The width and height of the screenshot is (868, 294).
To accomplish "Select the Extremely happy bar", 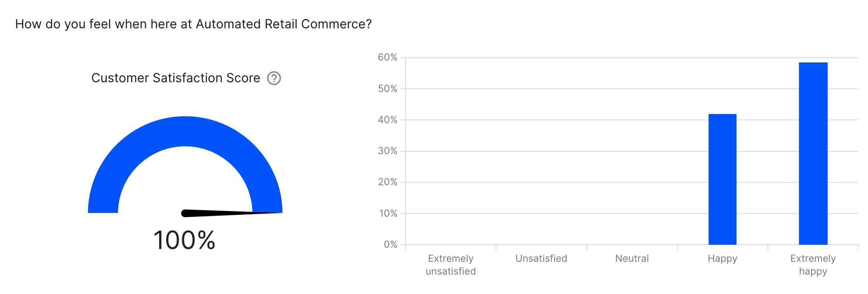I will point(813,154).
